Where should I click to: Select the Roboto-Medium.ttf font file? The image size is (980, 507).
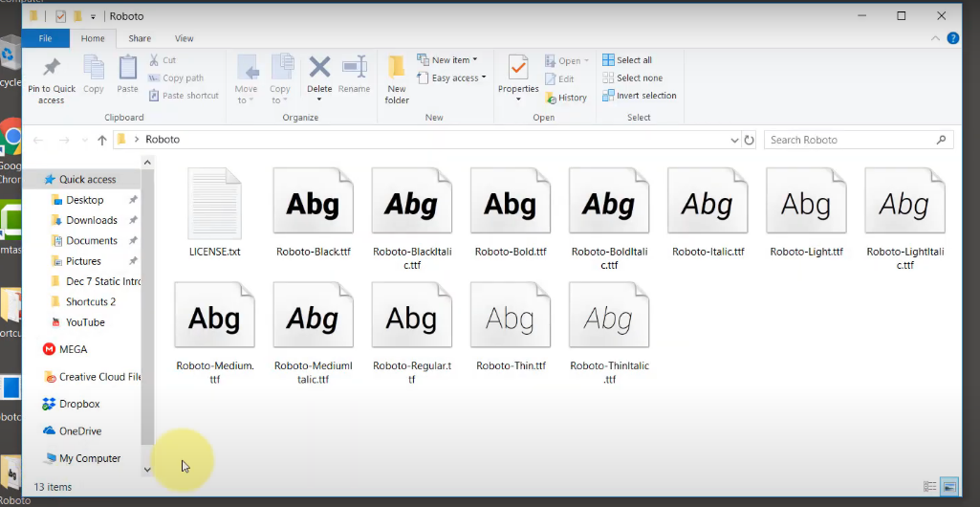[214, 333]
